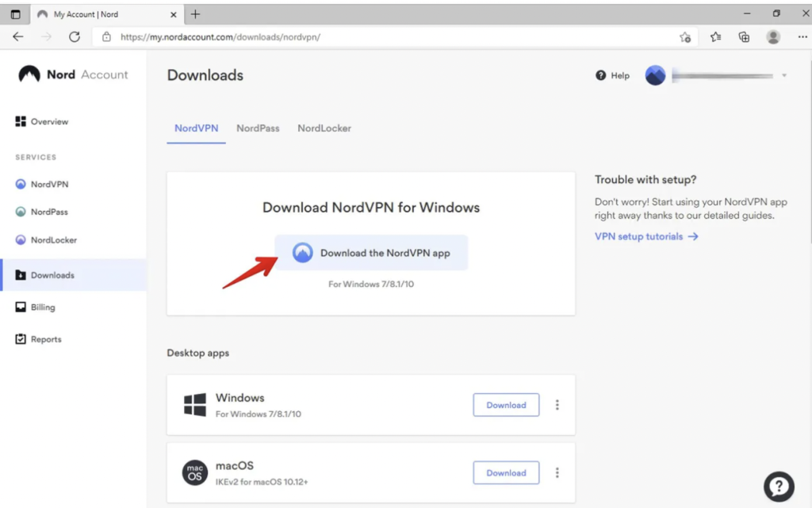The width and height of the screenshot is (812, 508).
Task: Switch to the NordPass tab
Action: click(x=258, y=128)
